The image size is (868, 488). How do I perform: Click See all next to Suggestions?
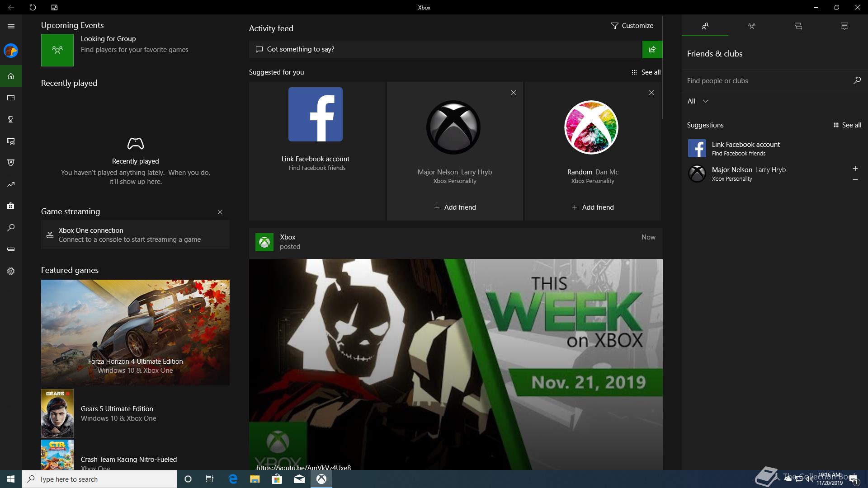(x=847, y=125)
